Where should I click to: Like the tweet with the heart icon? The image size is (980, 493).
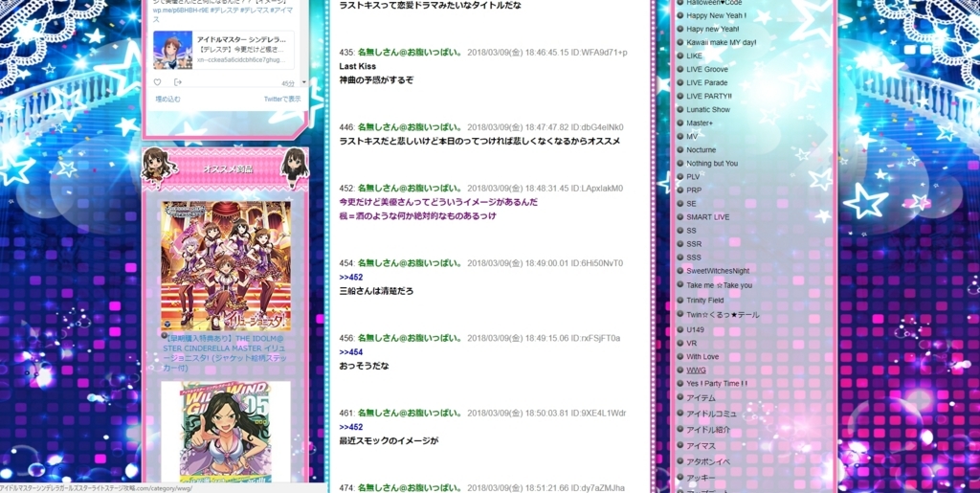157,82
